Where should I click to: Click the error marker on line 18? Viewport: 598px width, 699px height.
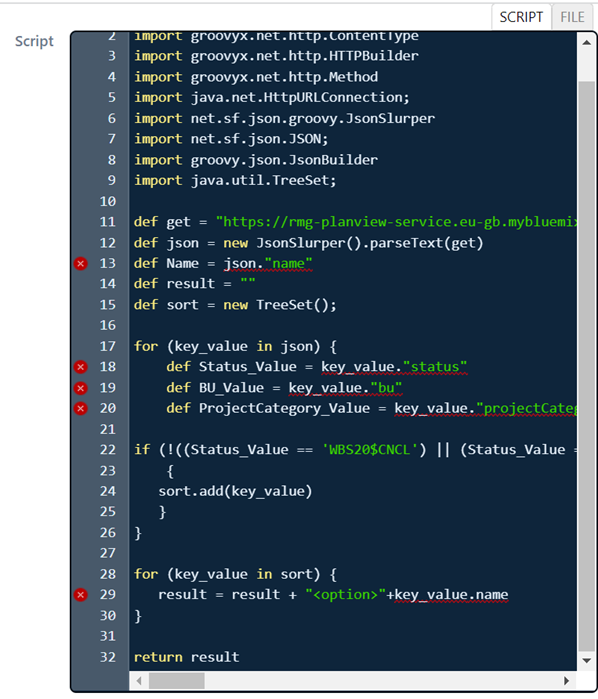[81, 367]
